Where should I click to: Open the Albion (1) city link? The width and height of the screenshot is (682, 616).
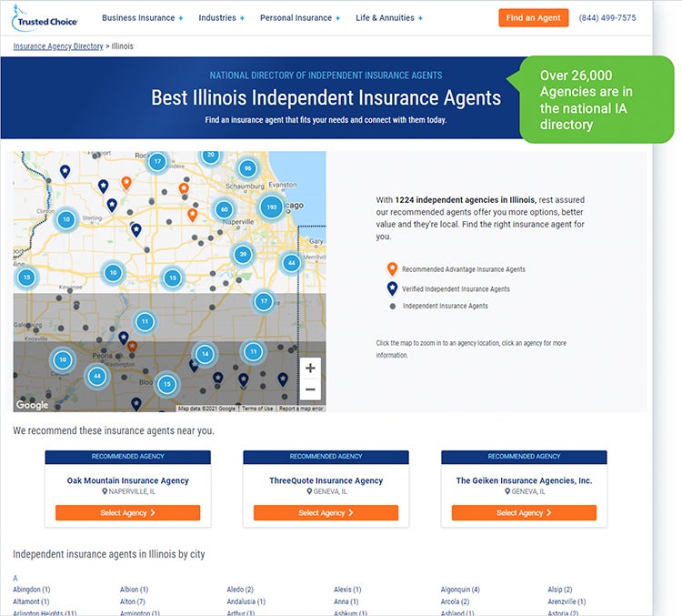click(x=134, y=590)
